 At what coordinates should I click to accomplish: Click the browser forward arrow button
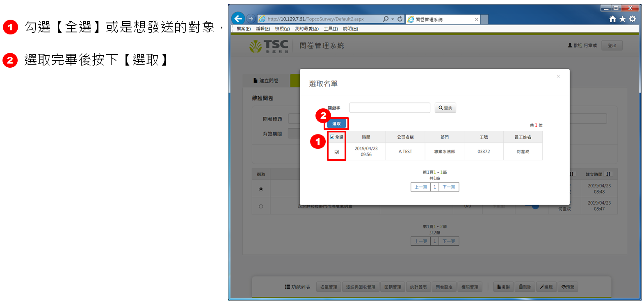(251, 19)
